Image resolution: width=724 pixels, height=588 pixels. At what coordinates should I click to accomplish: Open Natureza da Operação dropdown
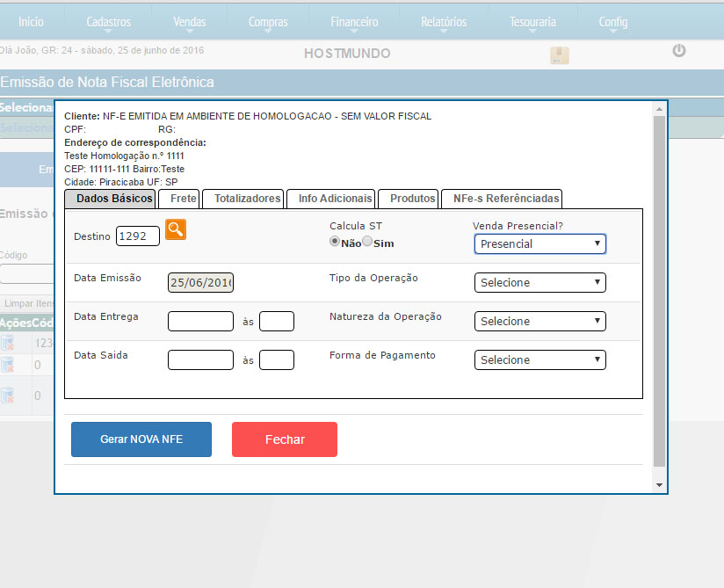click(539, 321)
